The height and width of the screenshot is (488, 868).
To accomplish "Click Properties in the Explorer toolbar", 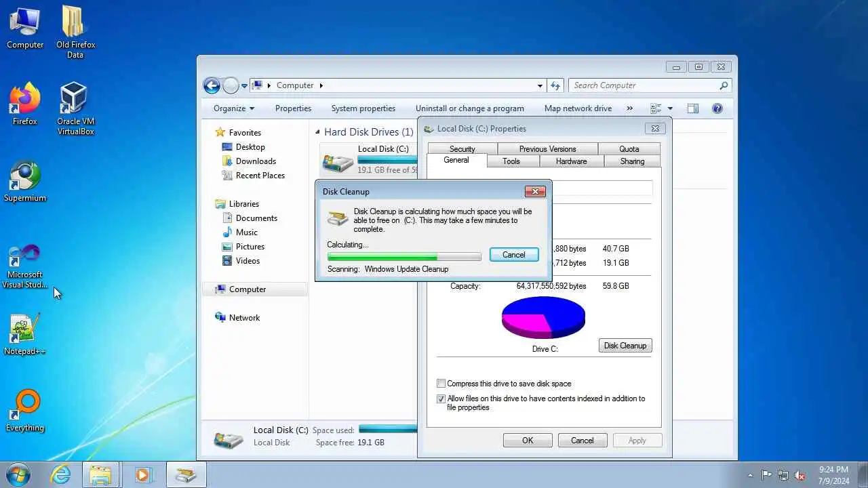I will [293, 108].
